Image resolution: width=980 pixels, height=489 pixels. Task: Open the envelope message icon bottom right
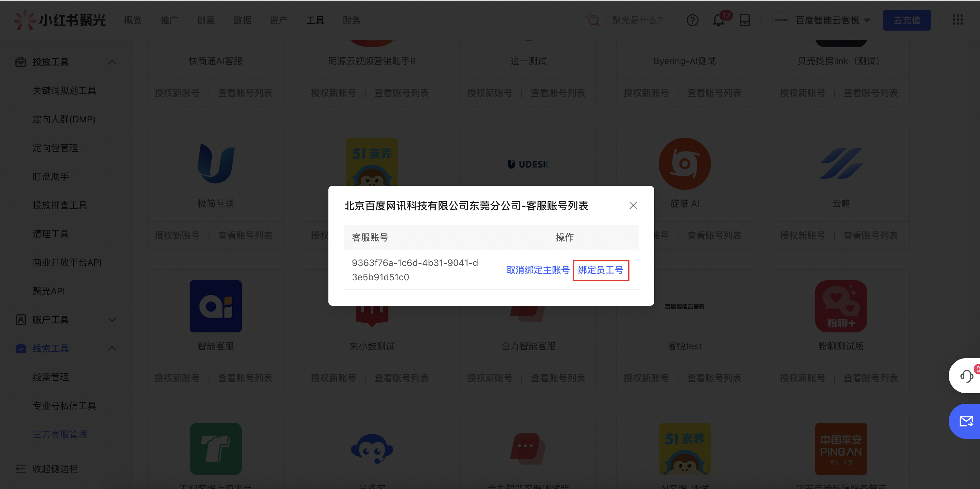tap(967, 421)
